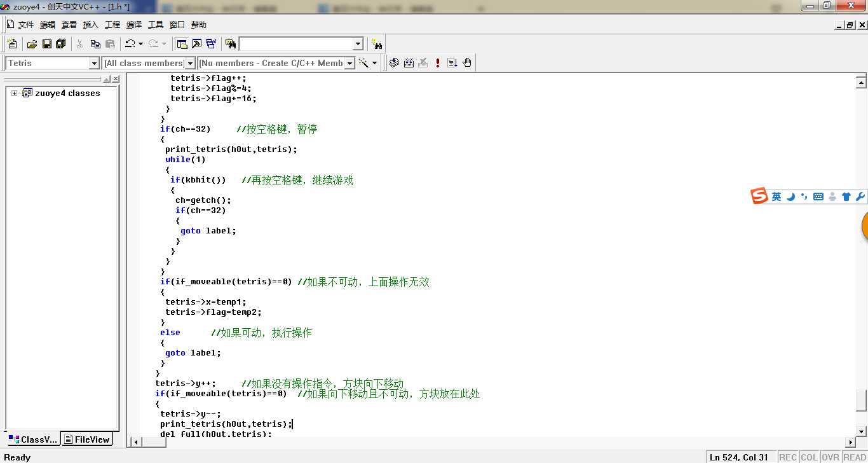This screenshot has width=868, height=463.
Task: Click the editor vertical scrollbar down arrow
Action: click(x=861, y=432)
